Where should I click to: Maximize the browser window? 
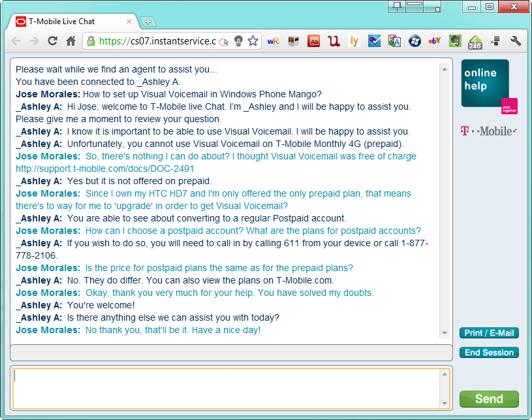(x=490, y=7)
